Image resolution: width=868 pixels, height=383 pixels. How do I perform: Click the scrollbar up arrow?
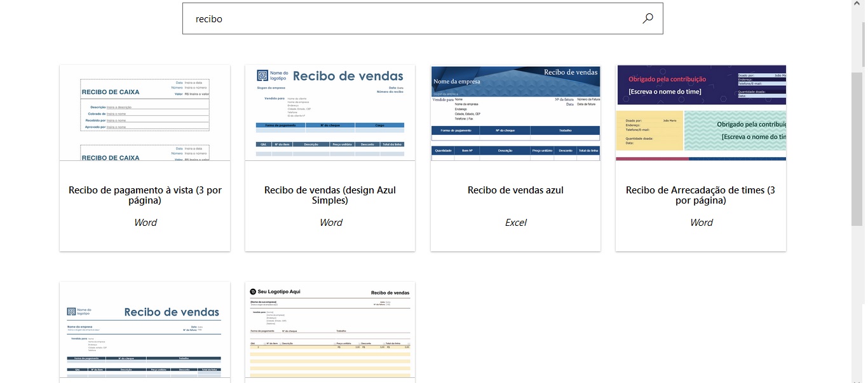(x=857, y=4)
